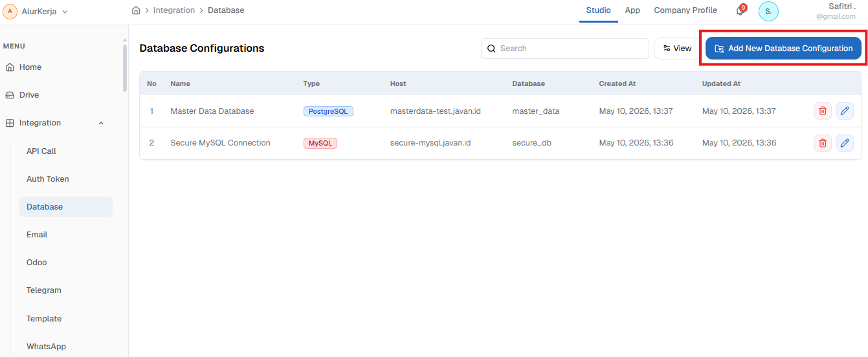Select Telegram in sidebar
This screenshot has height=357, width=868.
[44, 290]
